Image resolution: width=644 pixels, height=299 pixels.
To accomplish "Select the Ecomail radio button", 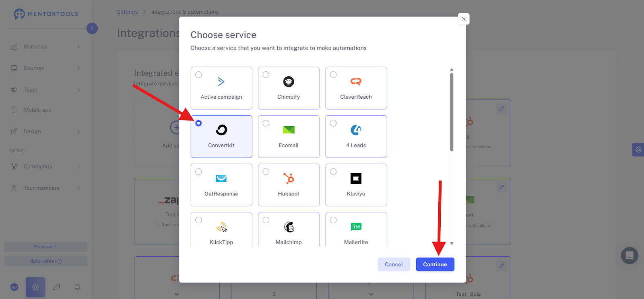I will [x=266, y=123].
